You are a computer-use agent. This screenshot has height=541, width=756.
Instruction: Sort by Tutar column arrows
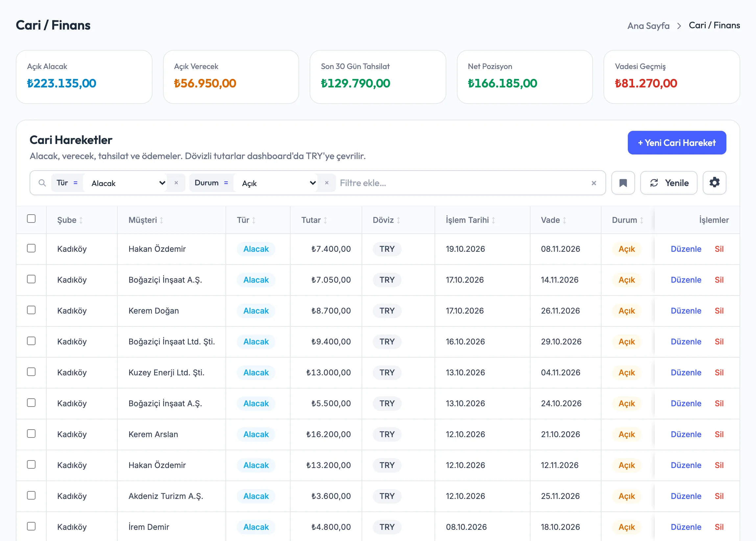click(x=325, y=220)
